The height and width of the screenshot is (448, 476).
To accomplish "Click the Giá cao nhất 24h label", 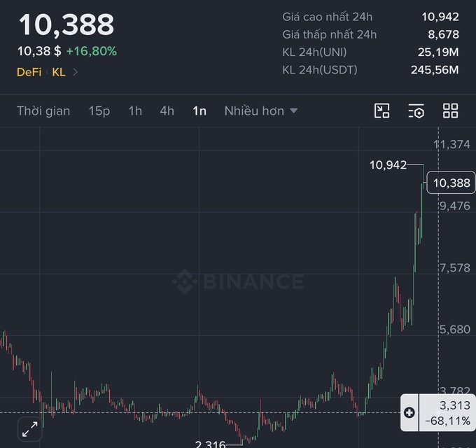I will pos(328,17).
